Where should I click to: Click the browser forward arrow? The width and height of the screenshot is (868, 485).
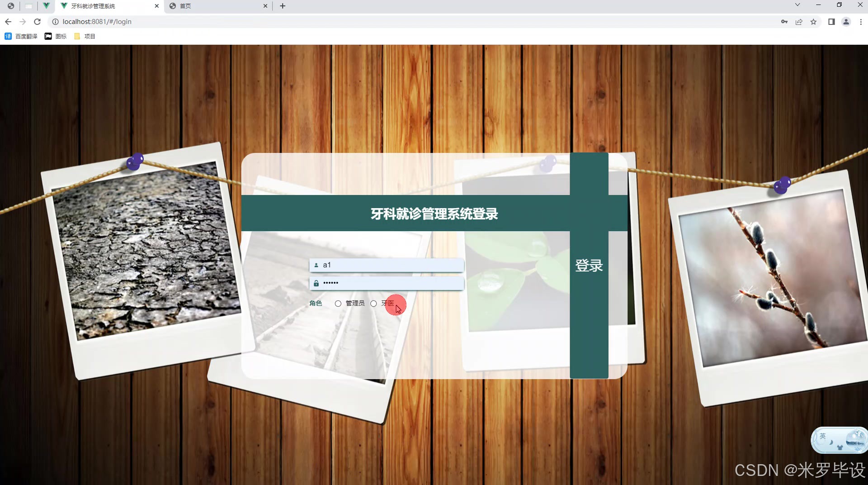(x=23, y=22)
